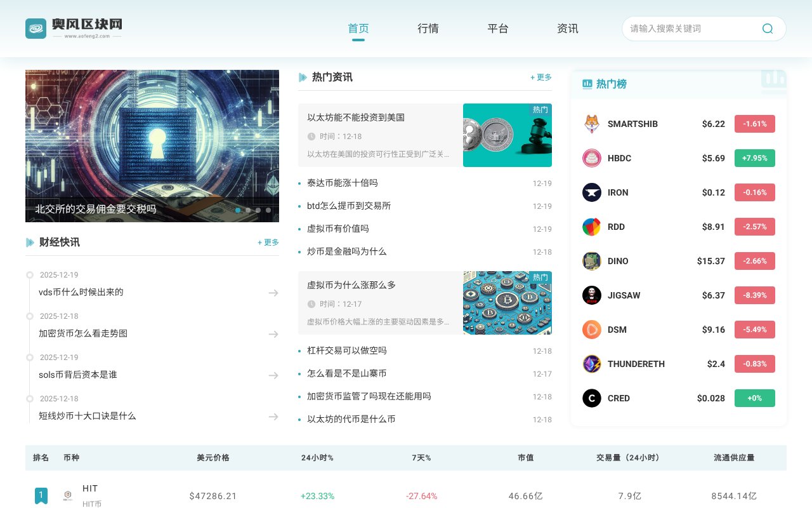The height and width of the screenshot is (508, 812).
Task: Click the IRON coin icon
Action: 591,192
